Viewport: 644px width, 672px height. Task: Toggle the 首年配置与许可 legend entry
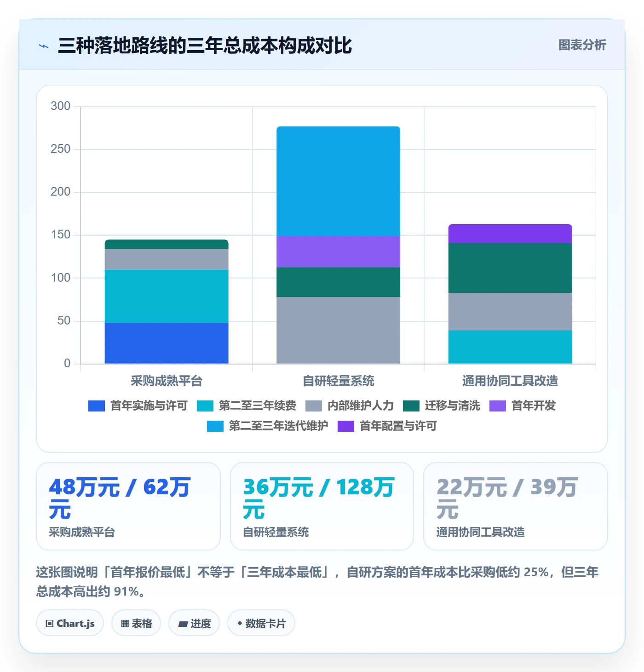(x=387, y=426)
